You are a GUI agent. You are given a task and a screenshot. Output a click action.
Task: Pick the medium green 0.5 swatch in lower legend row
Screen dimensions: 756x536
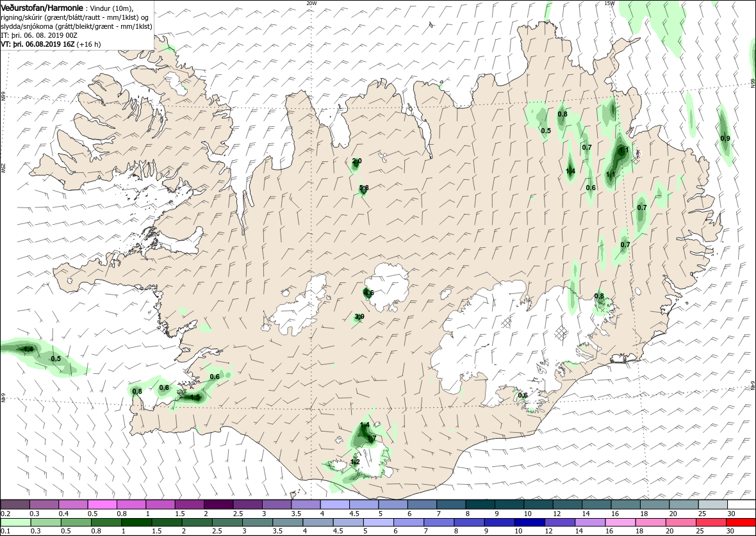tap(76, 523)
